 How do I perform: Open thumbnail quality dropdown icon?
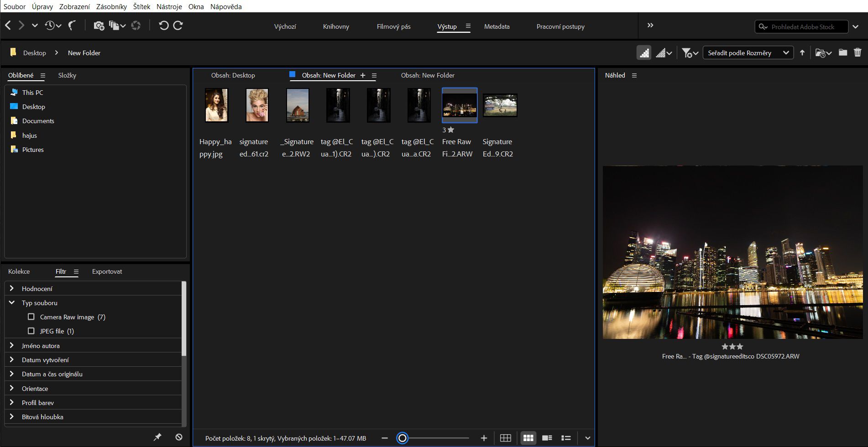pyautogui.click(x=664, y=53)
